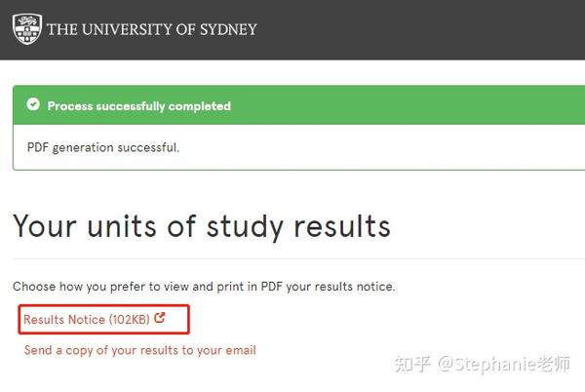Click the green success checkmark icon
The width and height of the screenshot is (585, 392).
click(x=33, y=104)
